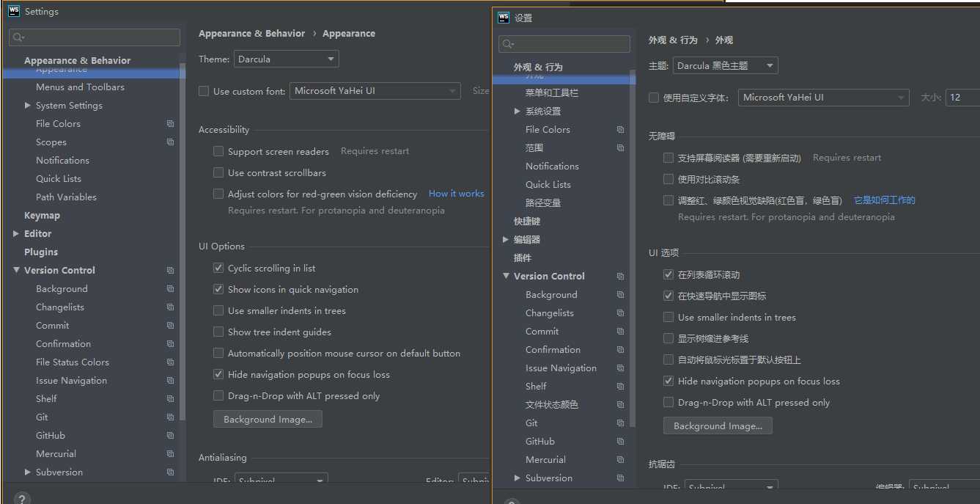Screen dimensions: 980x504
Task: Select Path Variables in settings tree
Action: pos(66,197)
